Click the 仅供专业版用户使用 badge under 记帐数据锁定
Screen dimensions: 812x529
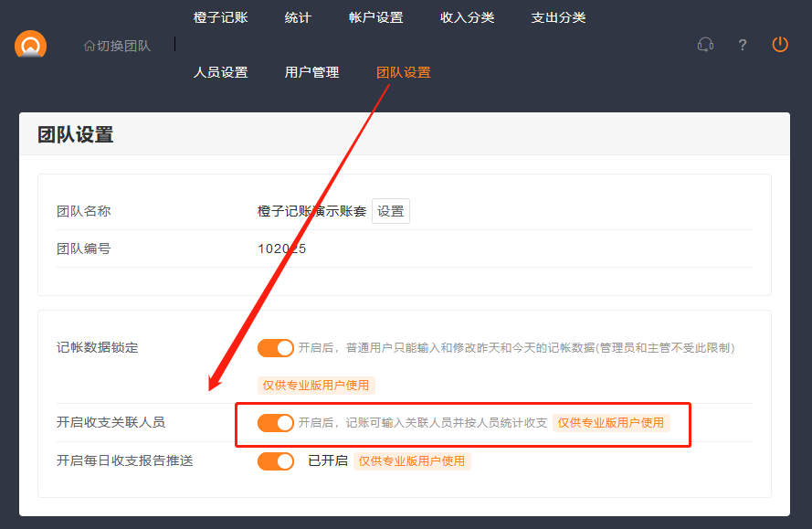point(316,386)
